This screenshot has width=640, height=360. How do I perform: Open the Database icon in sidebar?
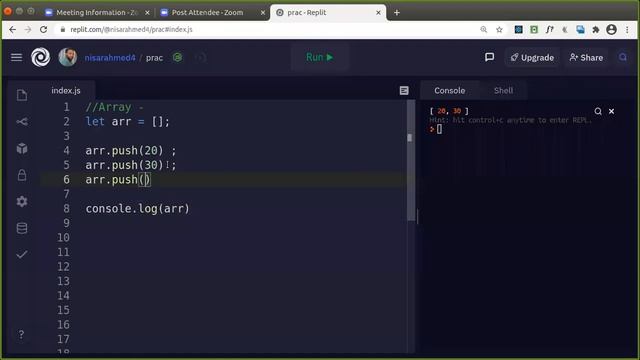(22, 228)
